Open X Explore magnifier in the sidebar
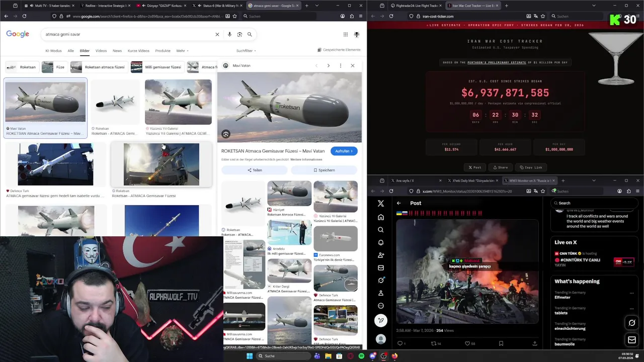Screen dimensions: 644x362 point(381,230)
